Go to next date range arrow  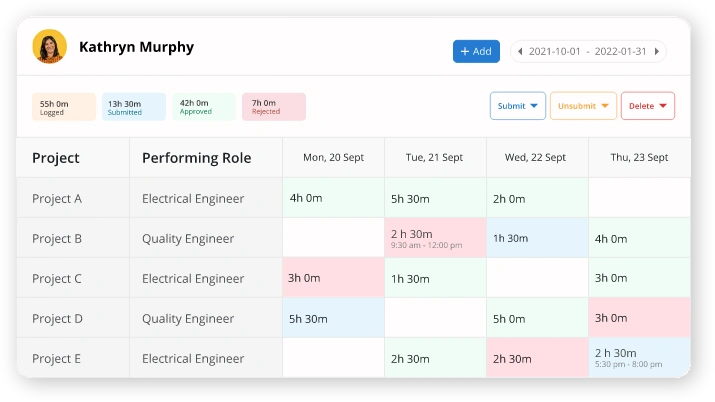point(656,51)
